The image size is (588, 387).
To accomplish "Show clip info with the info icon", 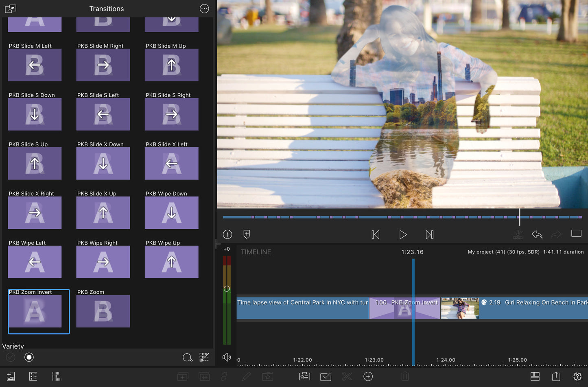I will click(x=227, y=234).
